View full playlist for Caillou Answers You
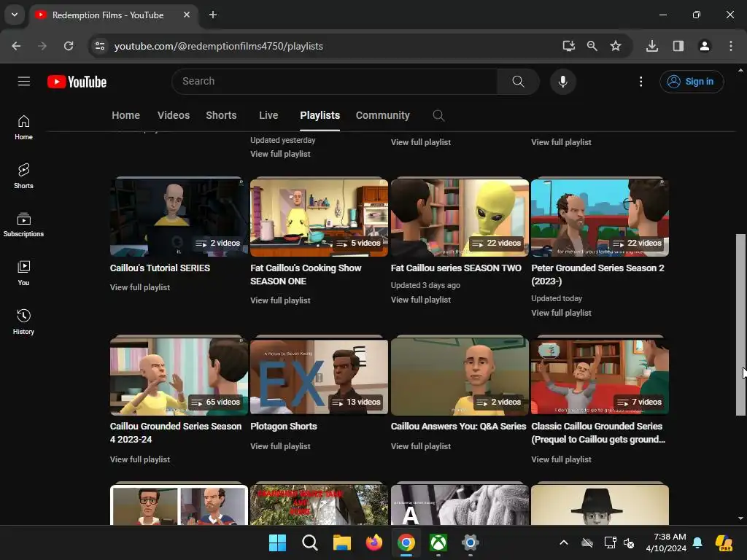 [421, 446]
